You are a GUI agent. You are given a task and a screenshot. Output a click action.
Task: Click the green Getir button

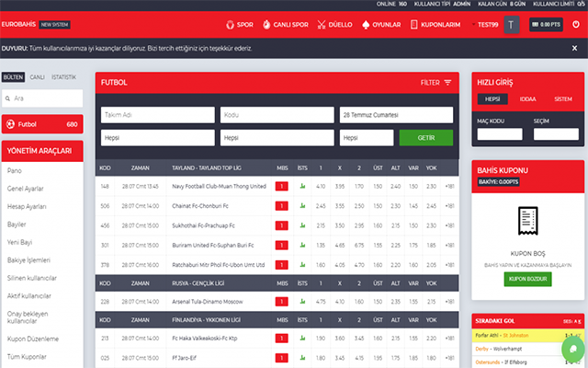[425, 137]
